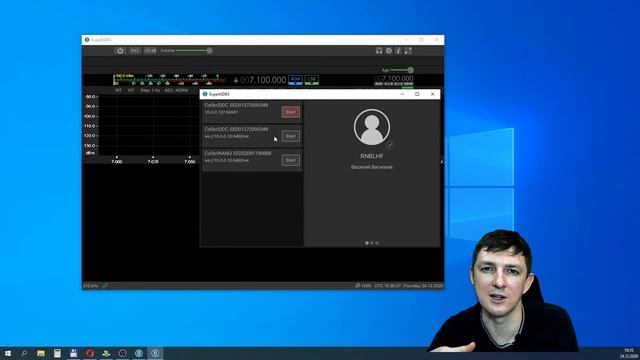Adjust the Volume slider
Screen dimensions: 640x360
coord(193,51)
